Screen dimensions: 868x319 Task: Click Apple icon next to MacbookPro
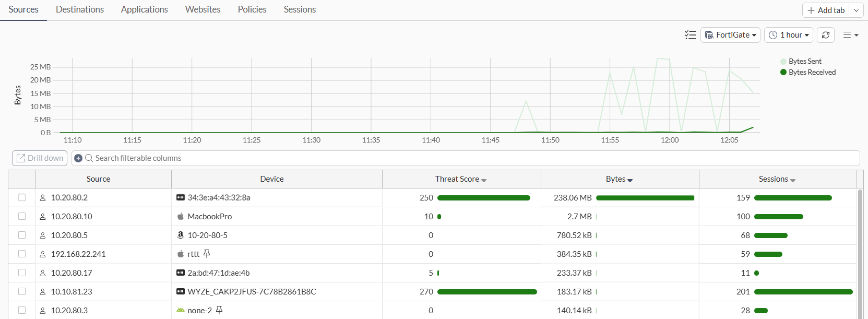[x=181, y=216]
